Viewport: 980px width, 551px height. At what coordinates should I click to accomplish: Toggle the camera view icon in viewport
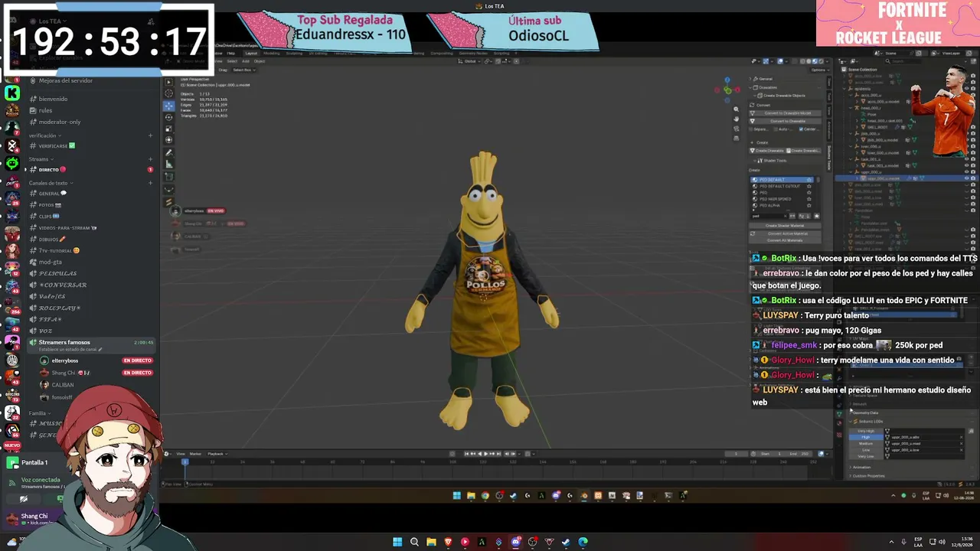[x=737, y=128]
